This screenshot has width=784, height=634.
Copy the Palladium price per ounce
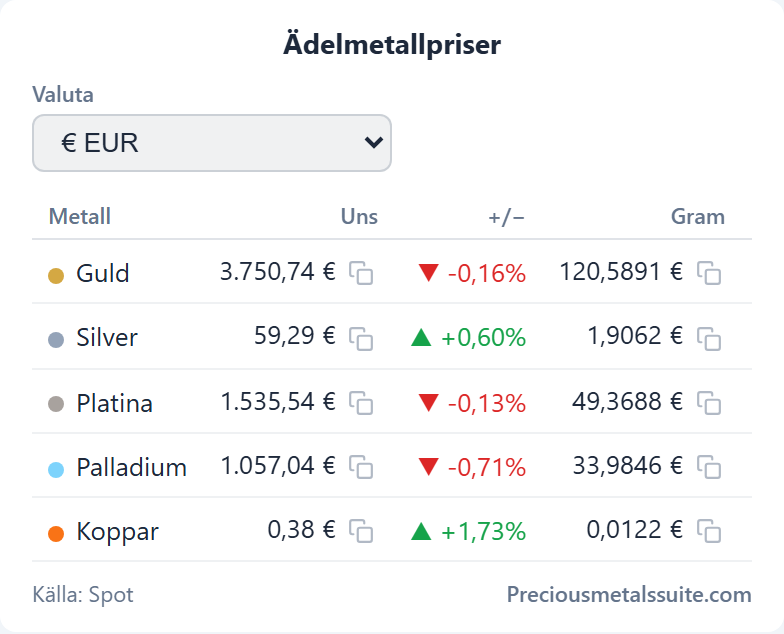tap(361, 467)
